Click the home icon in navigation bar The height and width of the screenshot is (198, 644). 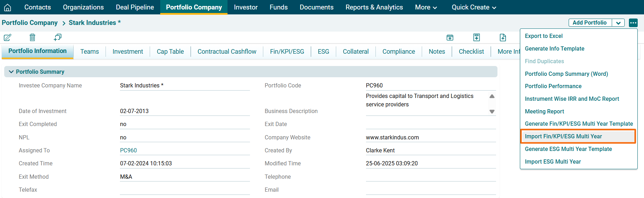(x=7, y=7)
